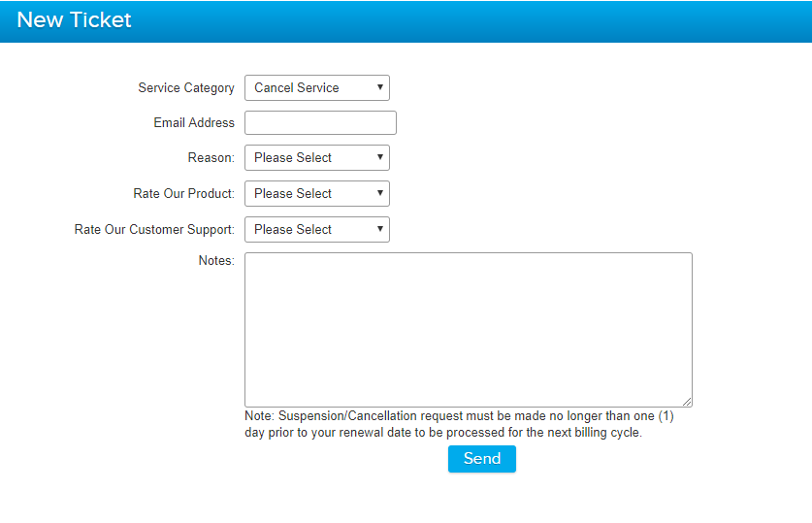Click the Service Category label
This screenshot has height=523, width=812.
[x=186, y=87]
